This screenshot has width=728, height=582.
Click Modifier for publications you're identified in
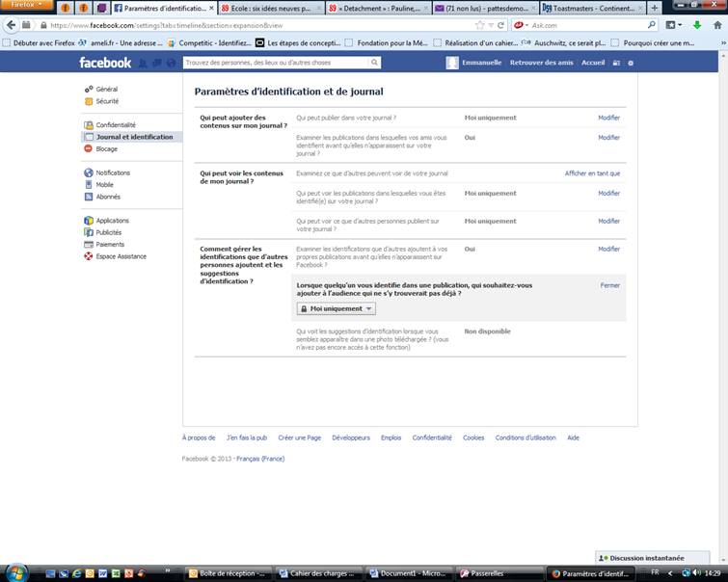(608, 193)
